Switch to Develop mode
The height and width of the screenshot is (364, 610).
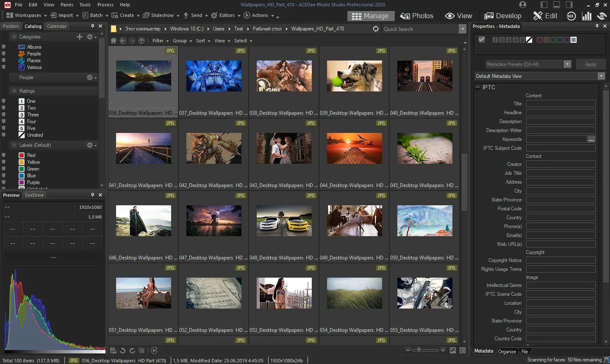503,16
